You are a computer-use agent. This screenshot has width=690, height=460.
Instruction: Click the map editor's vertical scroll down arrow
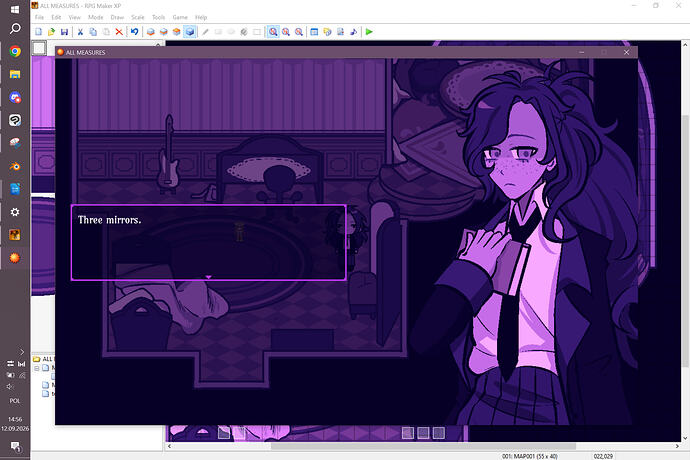pyautogui.click(x=686, y=438)
